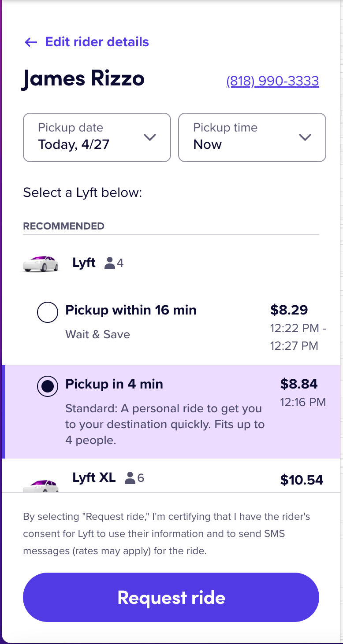Click the Edit rider details link
This screenshot has width=343, height=644.
(97, 42)
